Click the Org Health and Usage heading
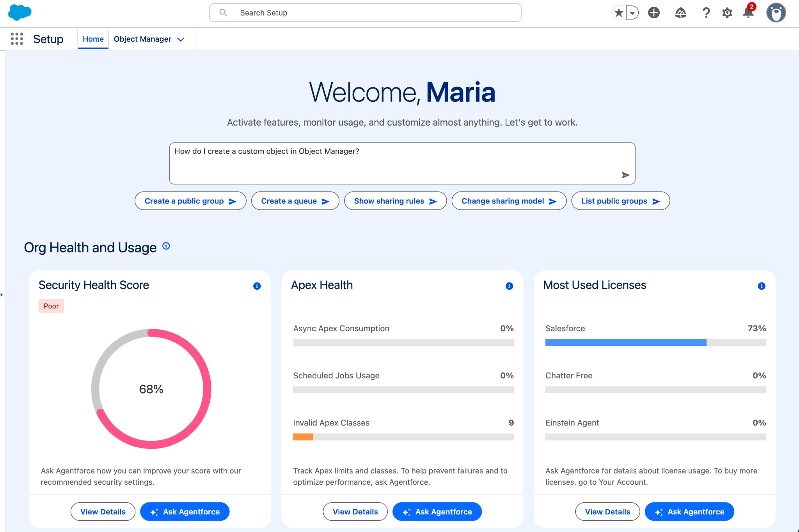Viewport: 799px width, 532px height. [90, 248]
